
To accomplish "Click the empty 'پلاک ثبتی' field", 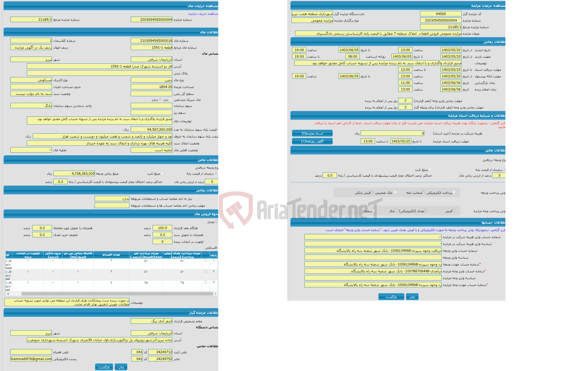I will [100, 73].
